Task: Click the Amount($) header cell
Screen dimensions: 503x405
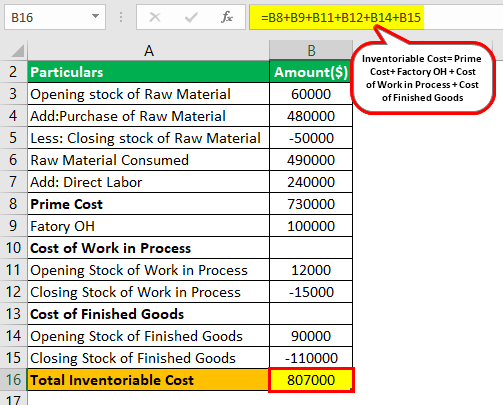Action: (x=311, y=72)
